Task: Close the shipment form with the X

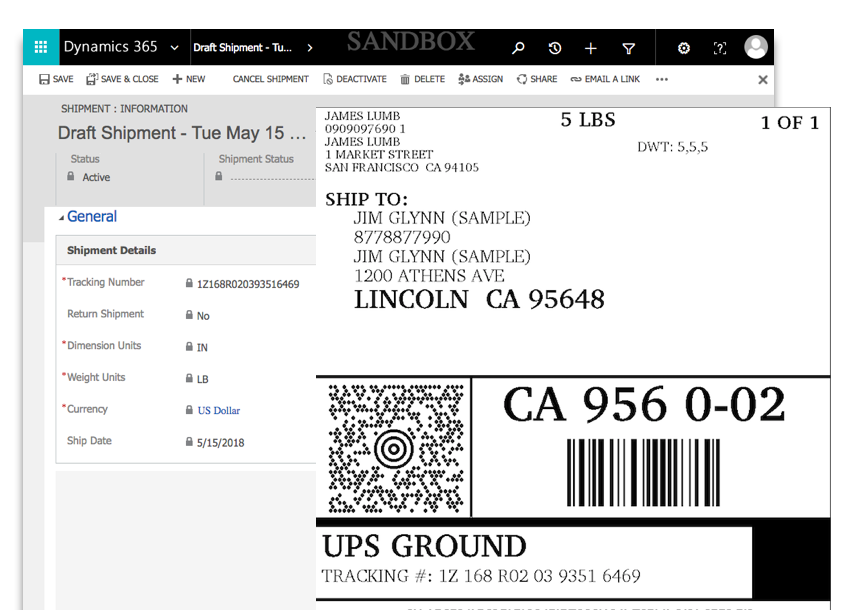Action: coord(763,80)
